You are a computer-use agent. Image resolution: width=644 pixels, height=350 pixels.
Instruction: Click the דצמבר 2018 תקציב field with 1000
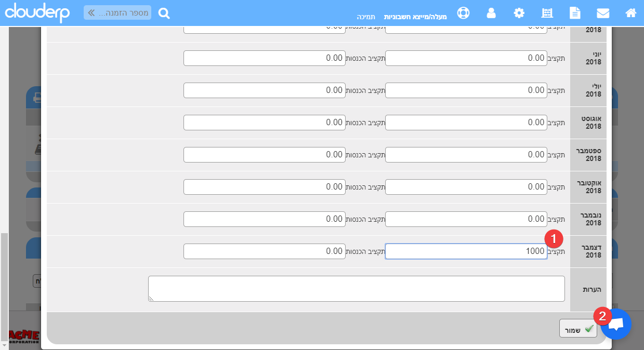click(466, 251)
